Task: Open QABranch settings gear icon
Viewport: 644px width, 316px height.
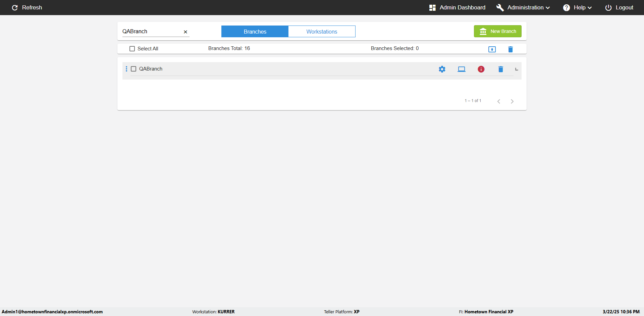Action: tap(442, 69)
